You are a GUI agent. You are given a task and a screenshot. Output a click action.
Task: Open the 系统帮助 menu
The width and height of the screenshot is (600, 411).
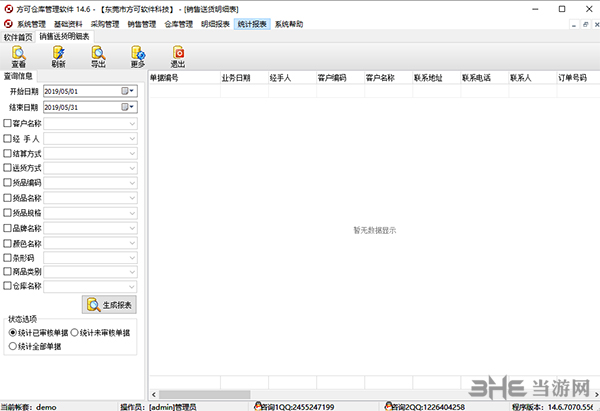[289, 24]
